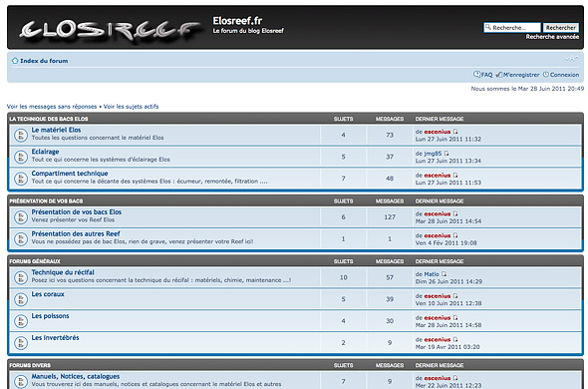Screen dimensions: 588x389
Task: Click the Index du forum home icon
Action: pyautogui.click(x=15, y=61)
